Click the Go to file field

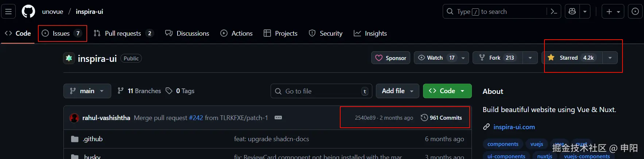[321, 91]
